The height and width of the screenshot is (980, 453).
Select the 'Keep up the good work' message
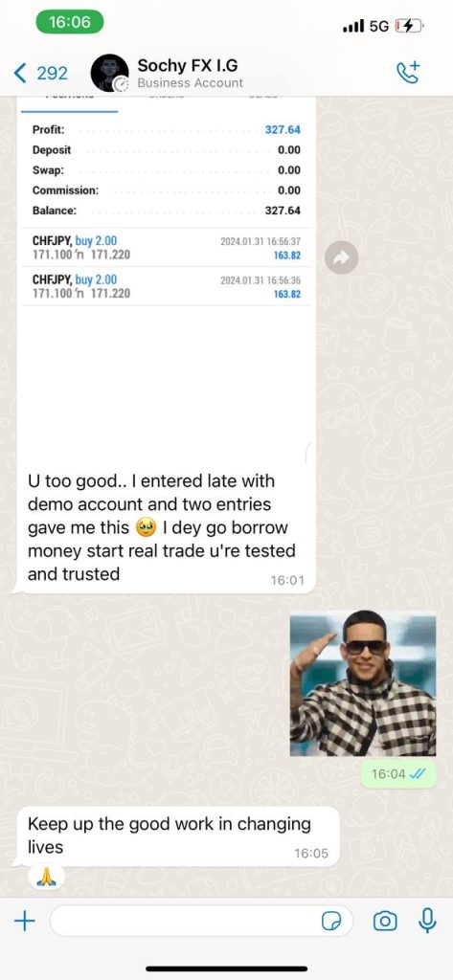[169, 835]
